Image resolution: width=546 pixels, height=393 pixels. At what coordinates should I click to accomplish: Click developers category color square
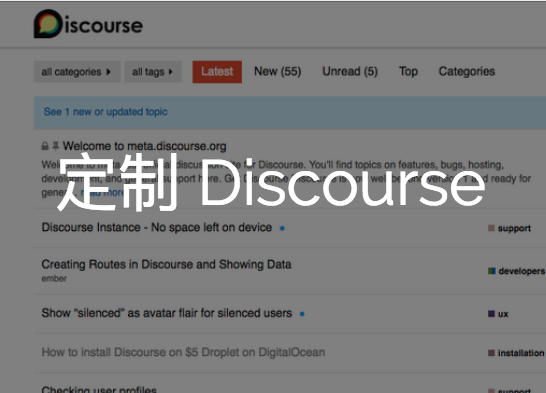[492, 271]
